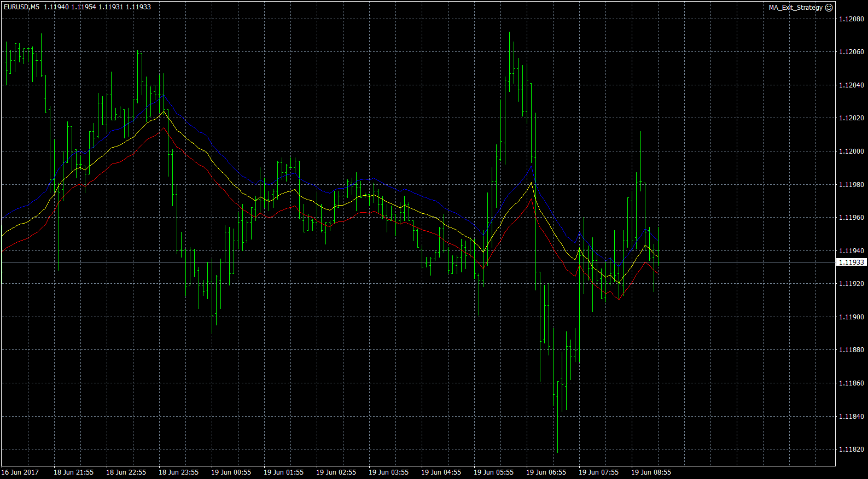Click the 1.11840 price scale label

pos(852,417)
